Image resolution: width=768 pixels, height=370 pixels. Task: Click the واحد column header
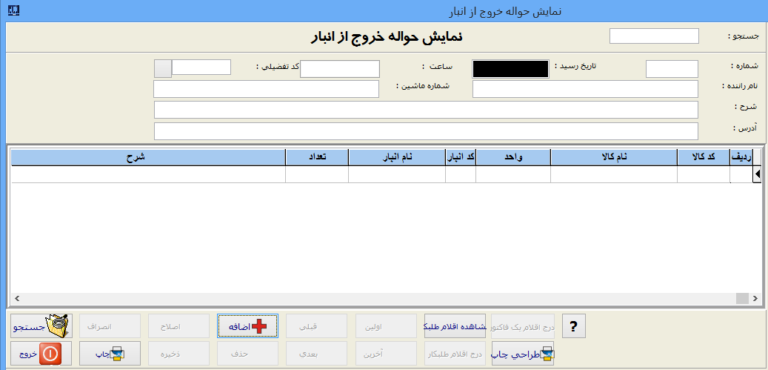[x=513, y=157]
